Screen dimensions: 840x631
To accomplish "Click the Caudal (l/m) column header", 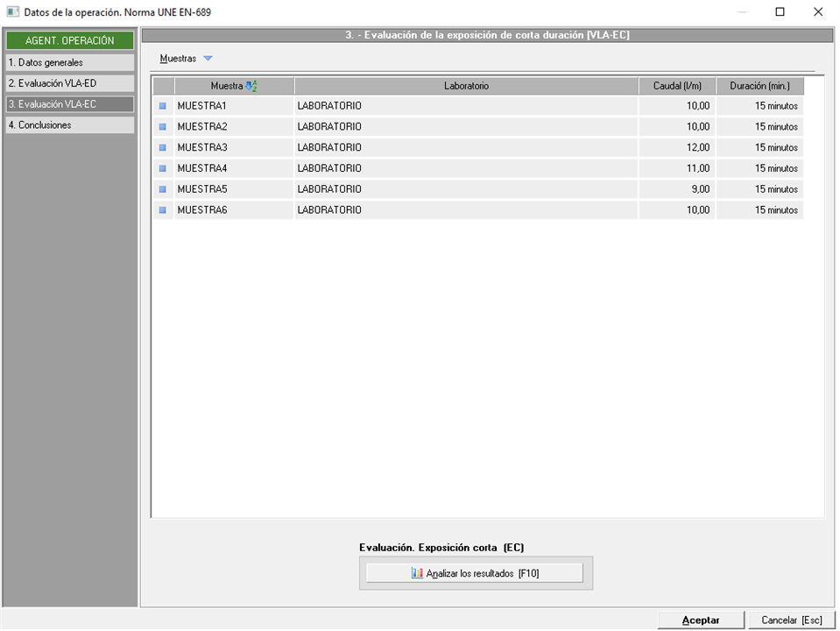I will (677, 86).
